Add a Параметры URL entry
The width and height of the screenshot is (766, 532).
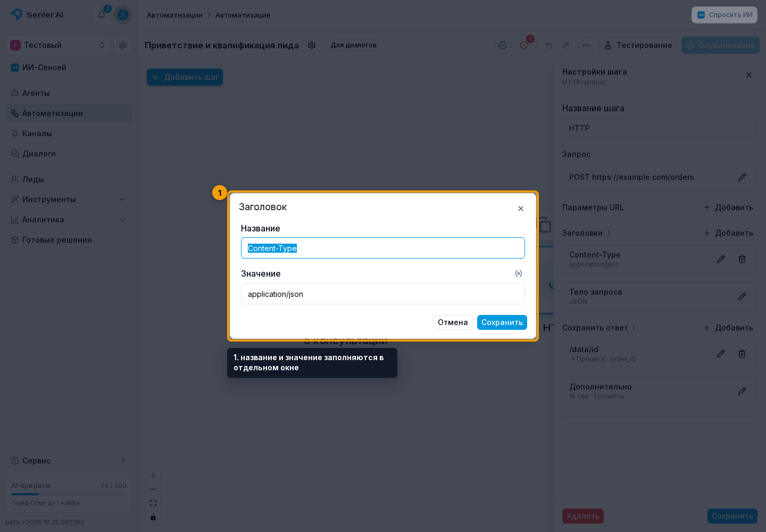pyautogui.click(x=728, y=207)
